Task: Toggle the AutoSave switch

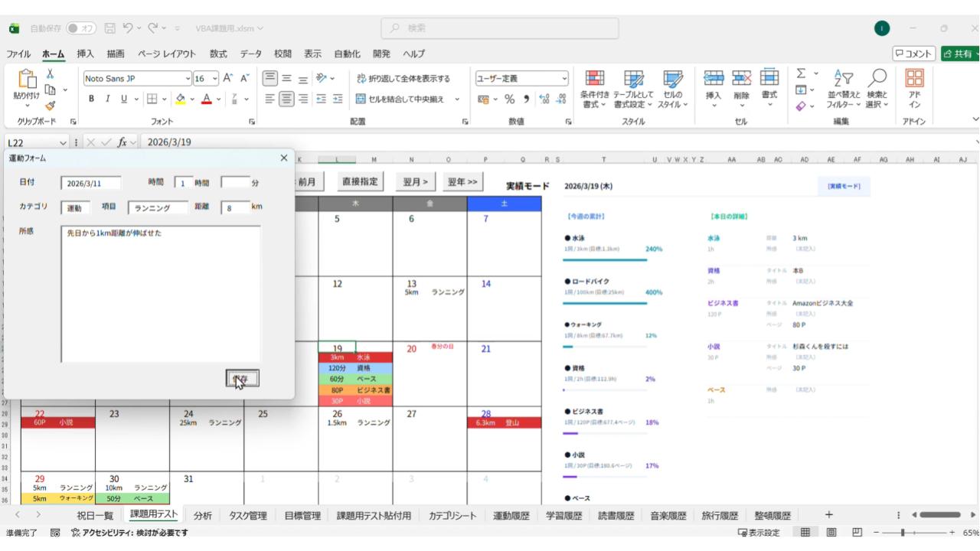Action: tap(79, 28)
